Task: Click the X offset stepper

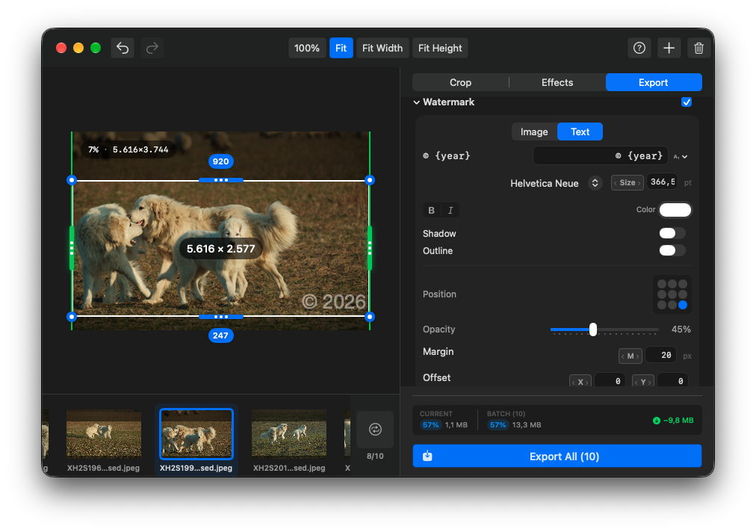Action: 580,382
